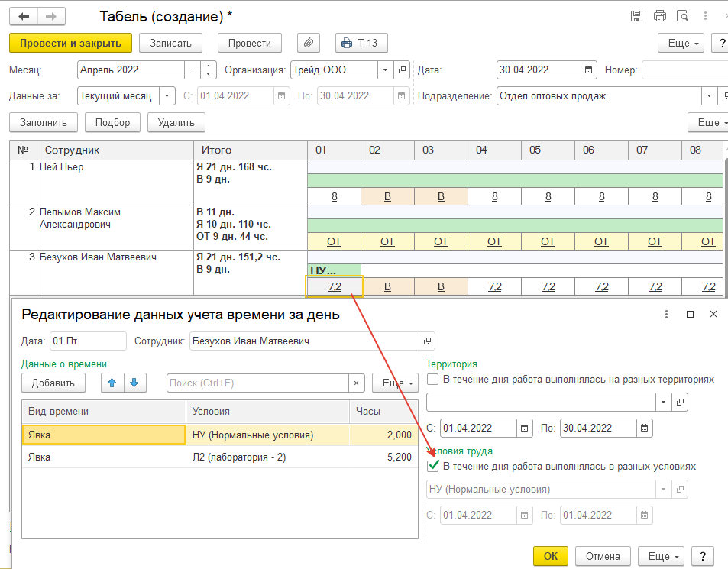Screen dimensions: 728x569
Task: Click the paperclip attachments icon
Action: click(309, 43)
